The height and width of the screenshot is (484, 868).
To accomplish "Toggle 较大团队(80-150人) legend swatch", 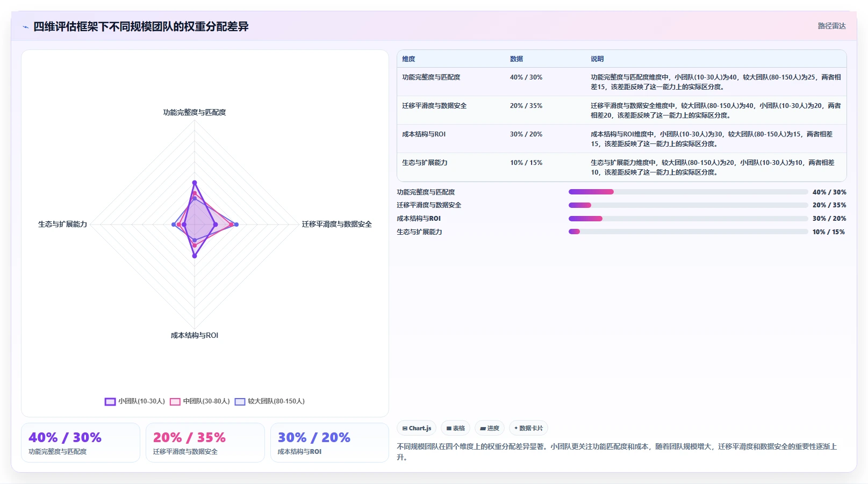I will pos(240,401).
